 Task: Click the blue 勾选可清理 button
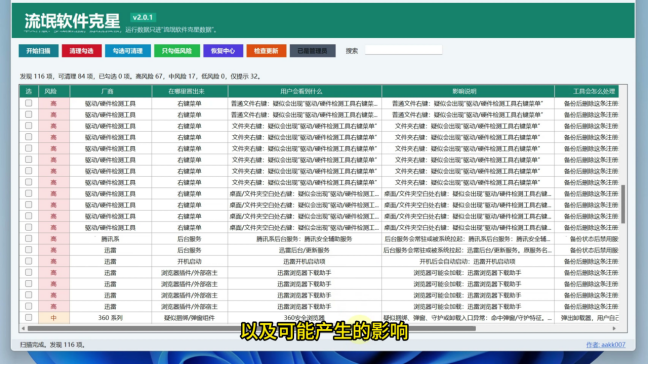click(128, 51)
